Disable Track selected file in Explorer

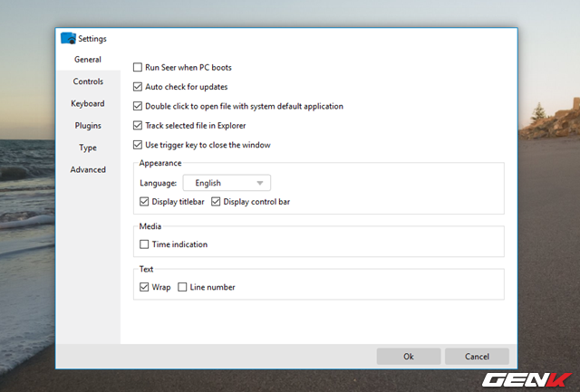pos(138,126)
